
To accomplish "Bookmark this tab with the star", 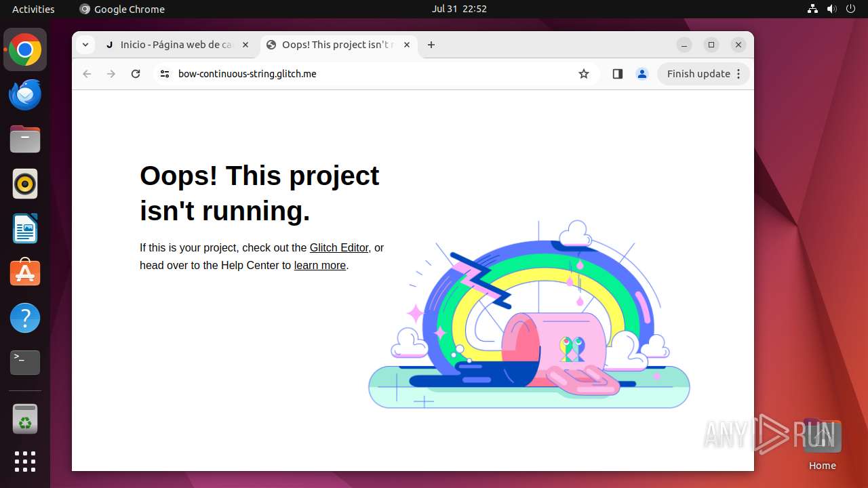I will click(584, 74).
